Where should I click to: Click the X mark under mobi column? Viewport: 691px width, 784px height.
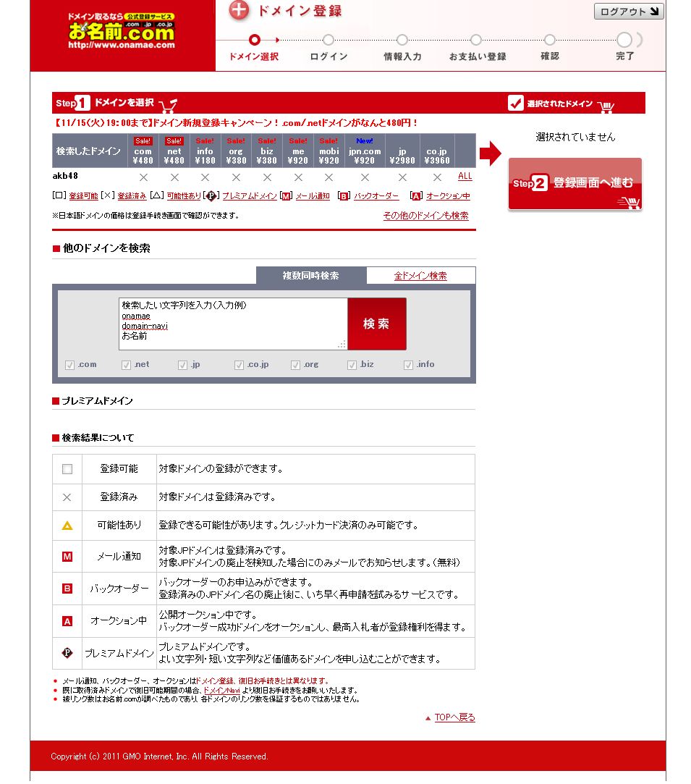coord(328,177)
